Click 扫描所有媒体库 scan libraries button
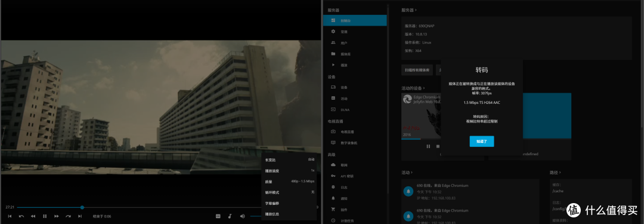The image size is (644, 224). (417, 70)
